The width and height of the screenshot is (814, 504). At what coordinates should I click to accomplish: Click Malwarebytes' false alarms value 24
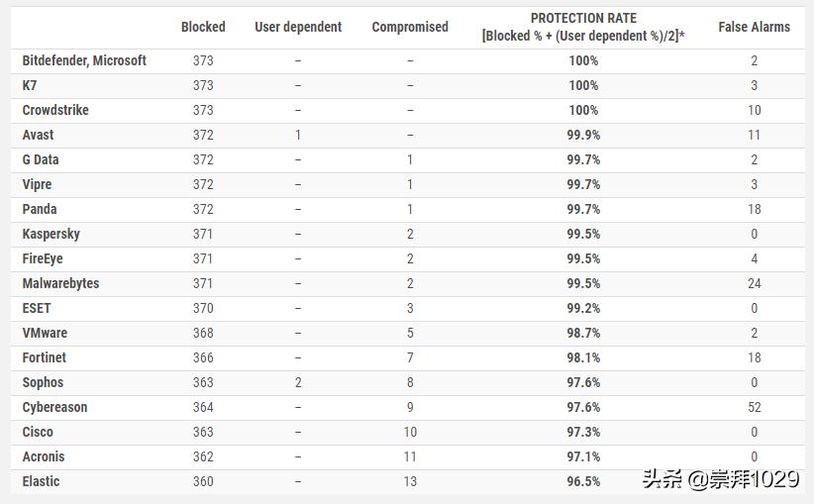(x=755, y=283)
